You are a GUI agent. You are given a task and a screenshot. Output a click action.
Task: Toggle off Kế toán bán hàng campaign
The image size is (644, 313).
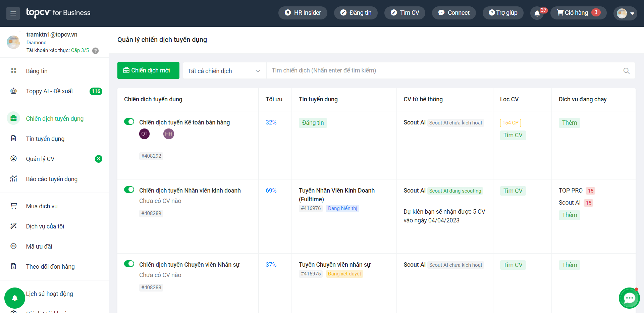tap(129, 121)
